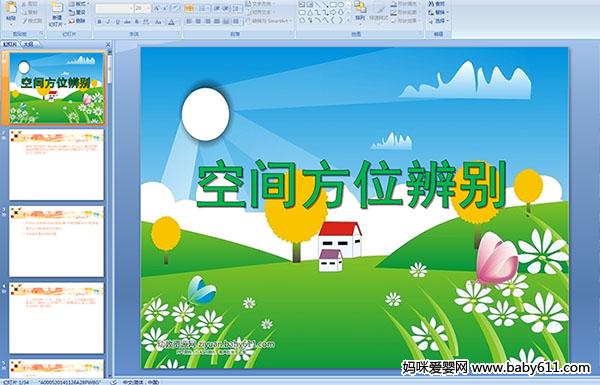Switch to the Slides pane tab
Screen dimensions: 600x385
10,44
